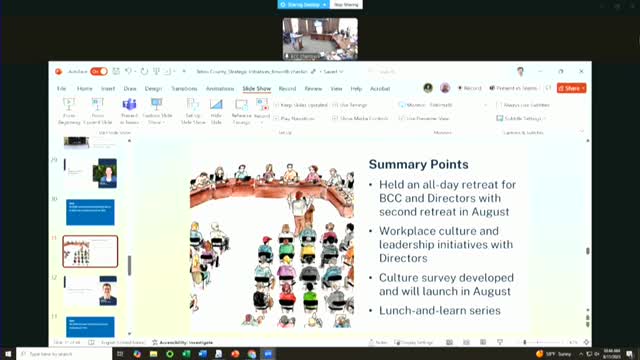Click the Record button near Share
640x360 pixels.
pyautogui.click(x=470, y=88)
